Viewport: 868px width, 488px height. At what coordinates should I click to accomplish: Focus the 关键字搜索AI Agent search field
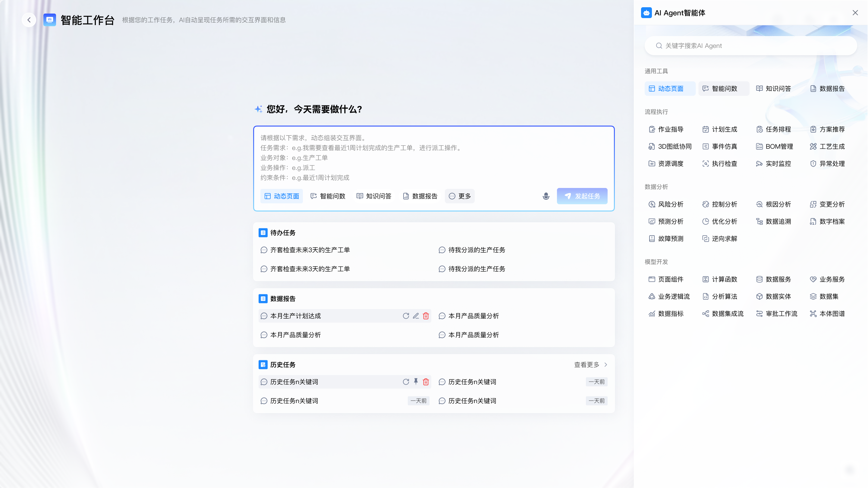pos(751,46)
